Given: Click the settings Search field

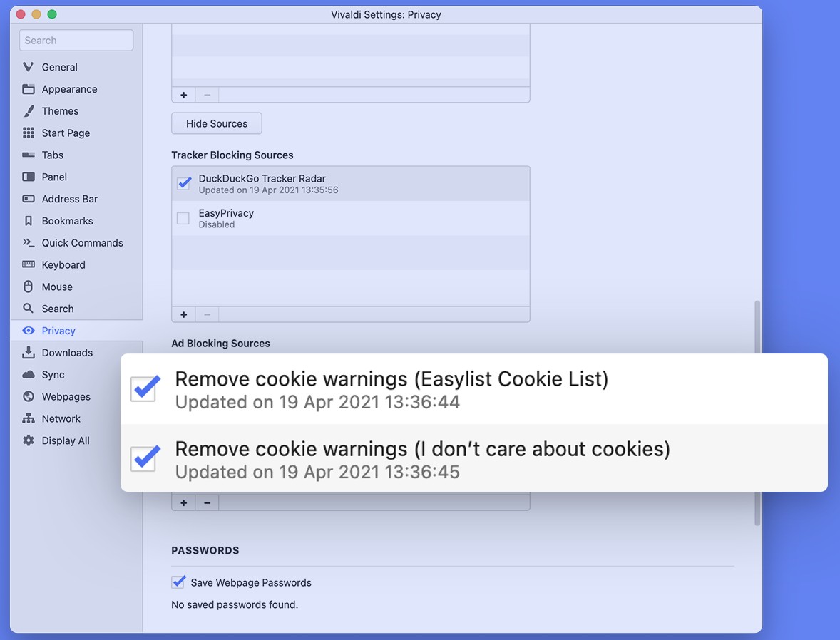Looking at the screenshot, I should [76, 41].
